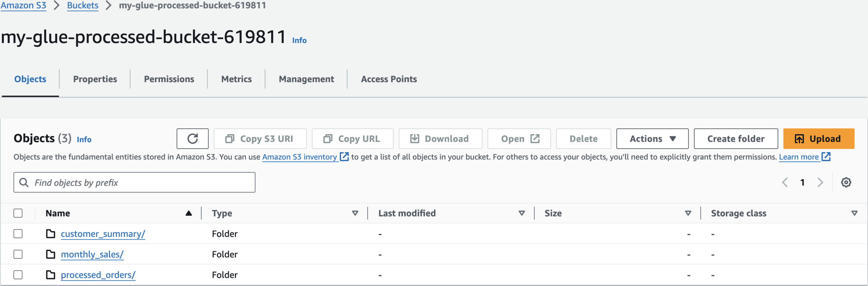Image resolution: width=868 pixels, height=286 pixels.
Task: Click the Download button
Action: coord(440,139)
